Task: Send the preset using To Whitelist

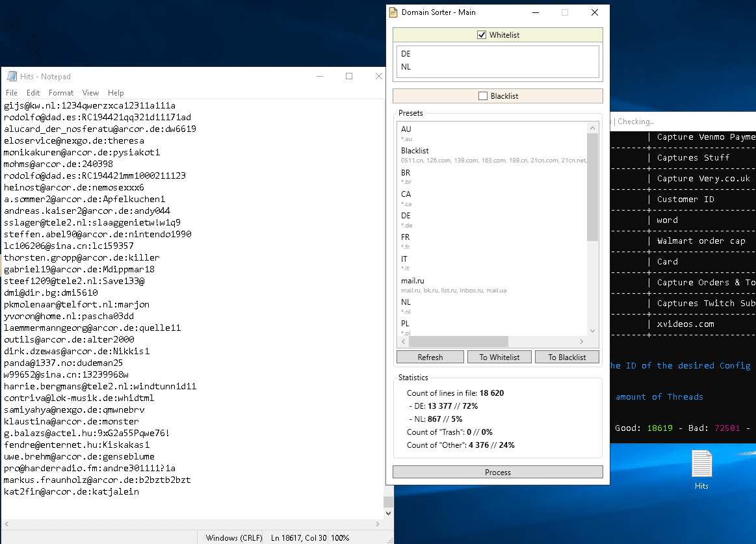Action: pyautogui.click(x=499, y=357)
